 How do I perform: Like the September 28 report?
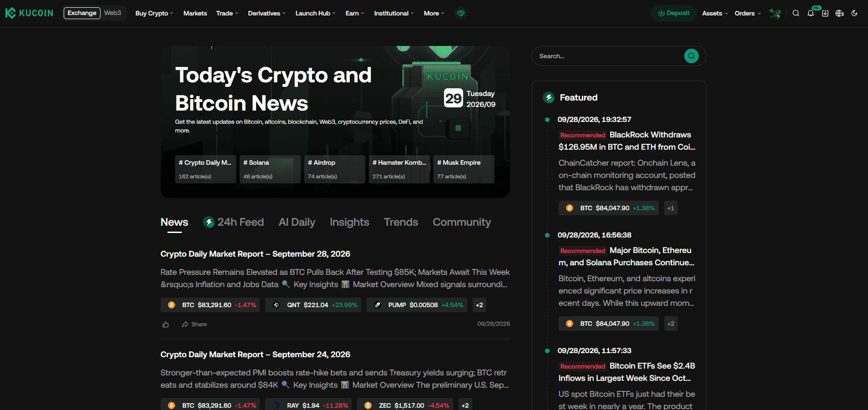pyautogui.click(x=166, y=324)
